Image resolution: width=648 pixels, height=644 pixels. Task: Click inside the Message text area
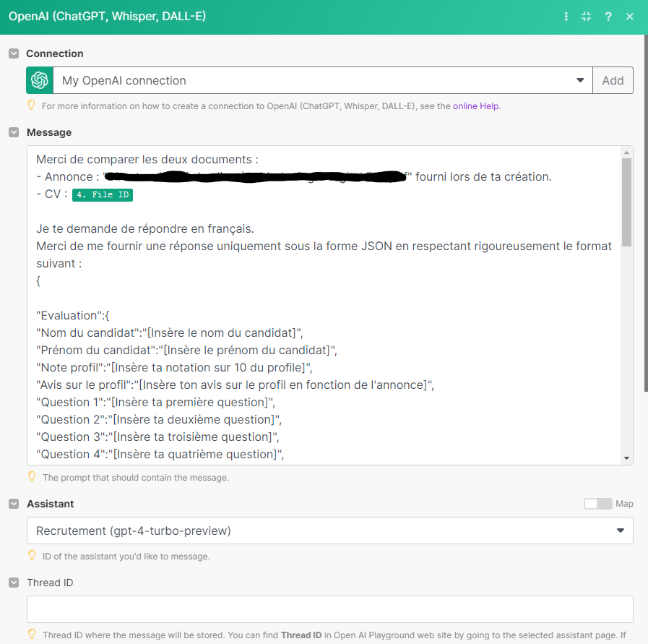[324, 305]
